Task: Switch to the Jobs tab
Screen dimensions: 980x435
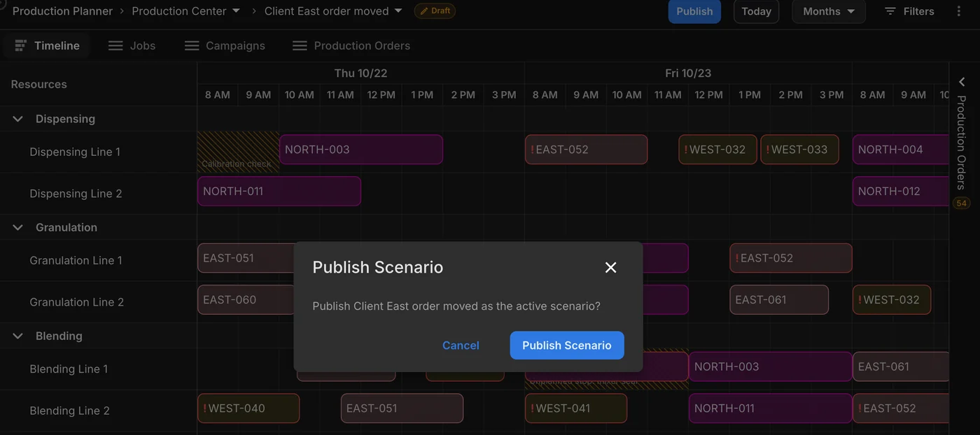Action: [132, 45]
